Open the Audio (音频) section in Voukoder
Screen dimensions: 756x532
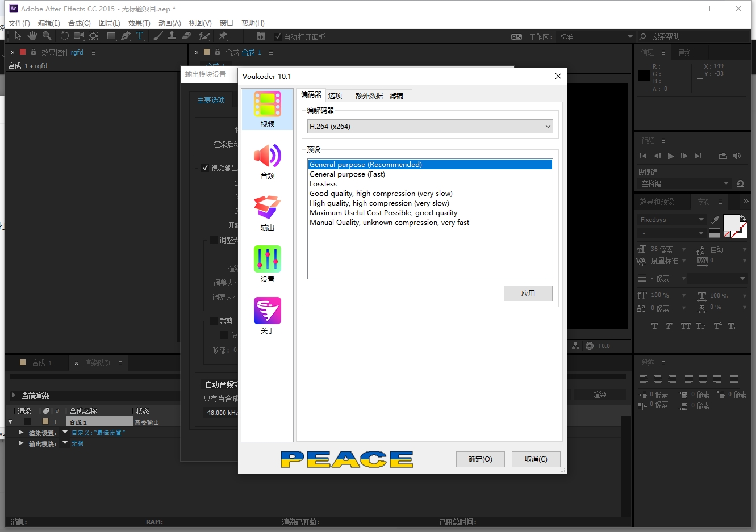(268, 161)
